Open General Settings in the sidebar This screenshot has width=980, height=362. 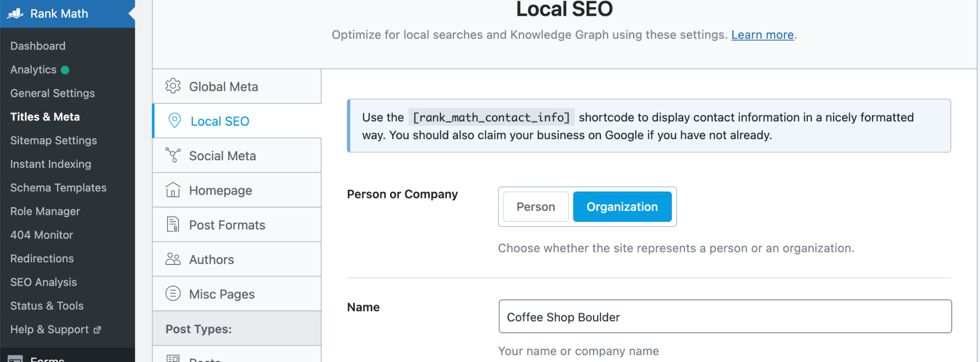click(x=53, y=93)
